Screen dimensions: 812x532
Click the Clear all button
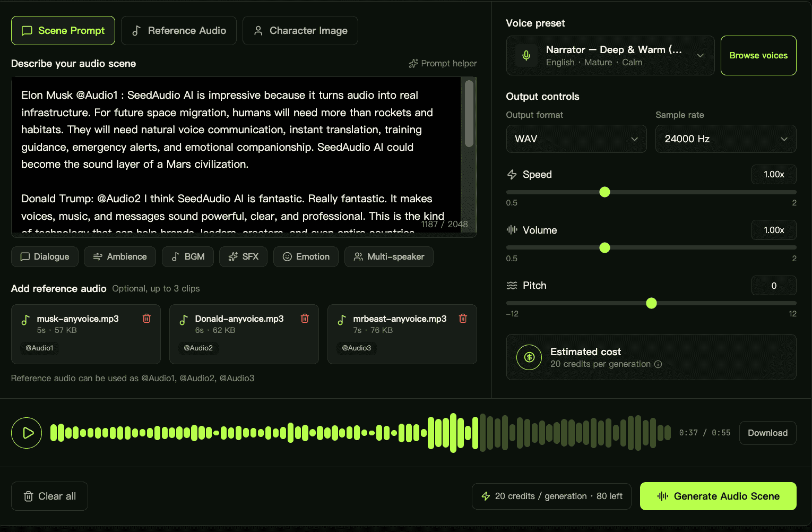click(49, 496)
